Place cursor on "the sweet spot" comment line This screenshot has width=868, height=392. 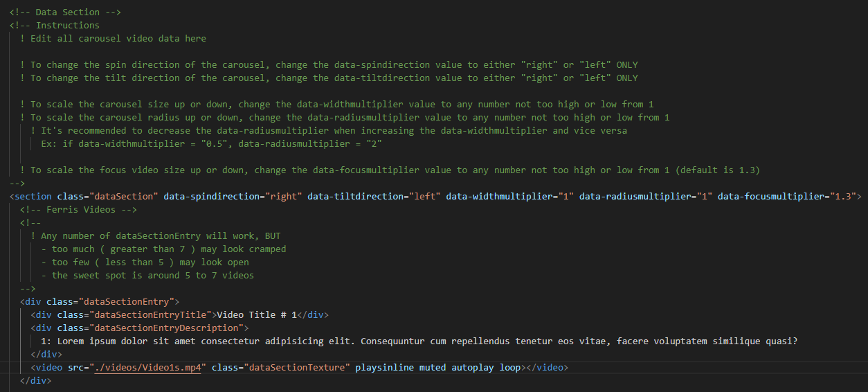click(152, 276)
